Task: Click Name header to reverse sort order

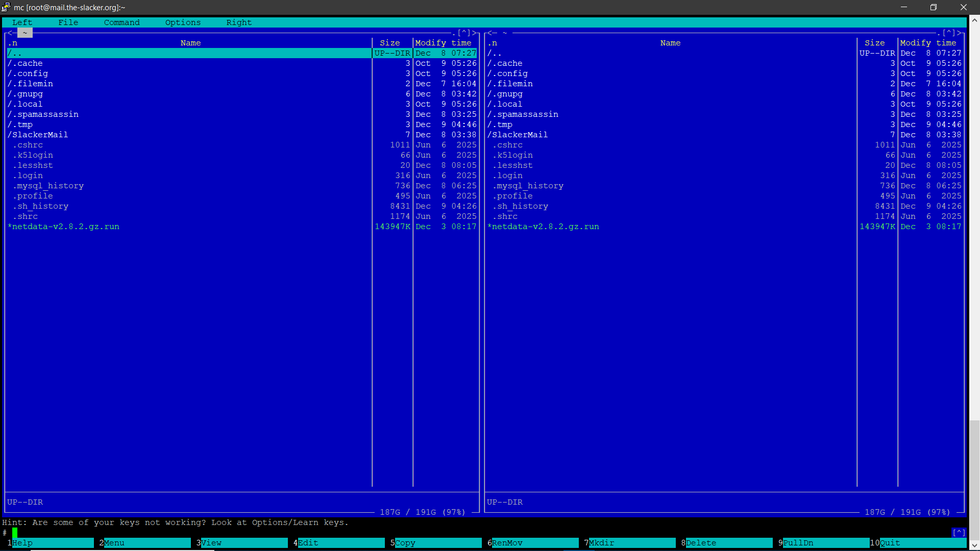Action: (190, 43)
